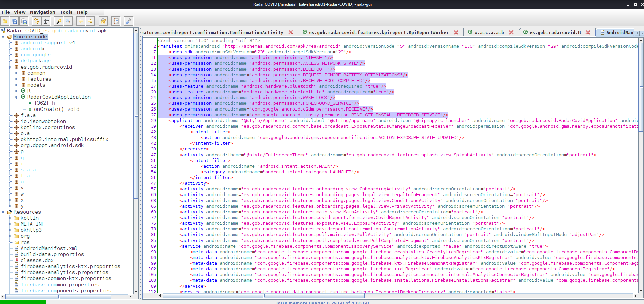Close the KpiReportWorker tab
644x304 pixels.
pyautogui.click(x=456, y=32)
